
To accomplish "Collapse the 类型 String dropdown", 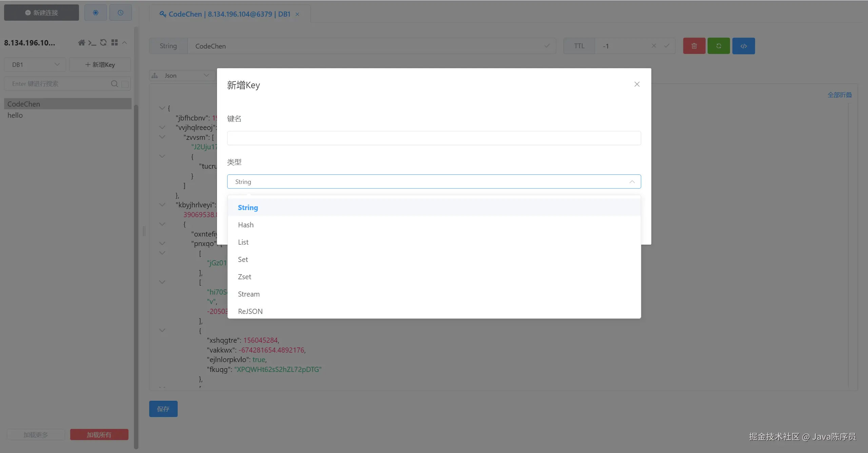I will tap(632, 182).
